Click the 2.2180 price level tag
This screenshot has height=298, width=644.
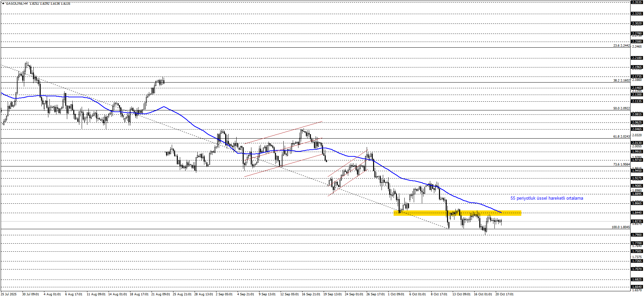(637, 58)
